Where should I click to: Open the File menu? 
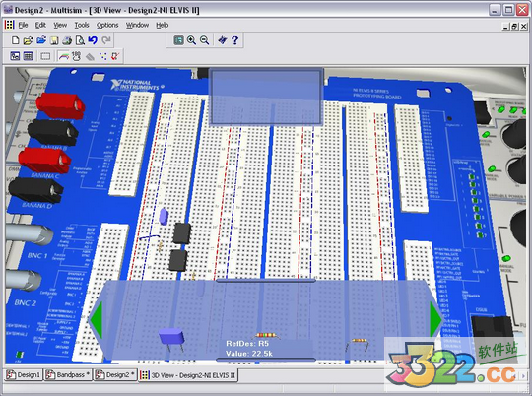(x=23, y=25)
